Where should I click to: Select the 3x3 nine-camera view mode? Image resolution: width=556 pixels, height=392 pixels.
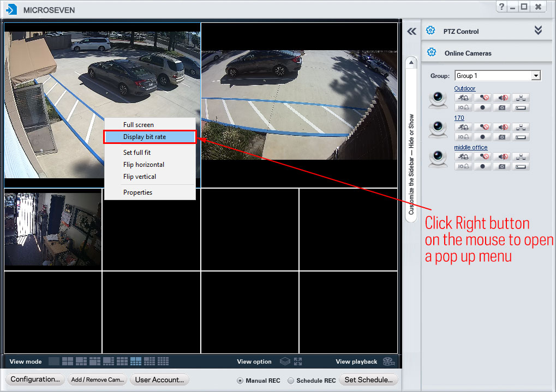tap(122, 361)
